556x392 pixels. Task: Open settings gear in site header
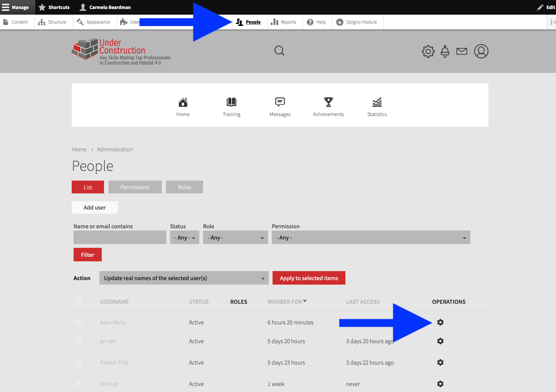(x=428, y=51)
